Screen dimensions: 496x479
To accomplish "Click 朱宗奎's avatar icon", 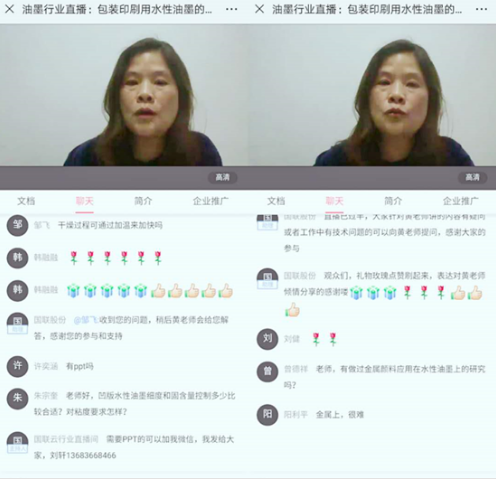I will (x=17, y=398).
